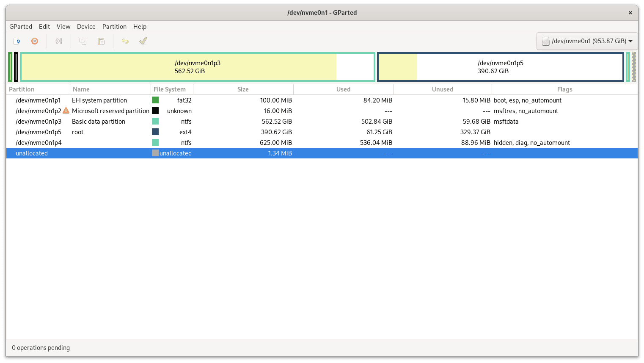Click the dark blue ext4 color swatch
644x363 pixels.
(x=155, y=132)
